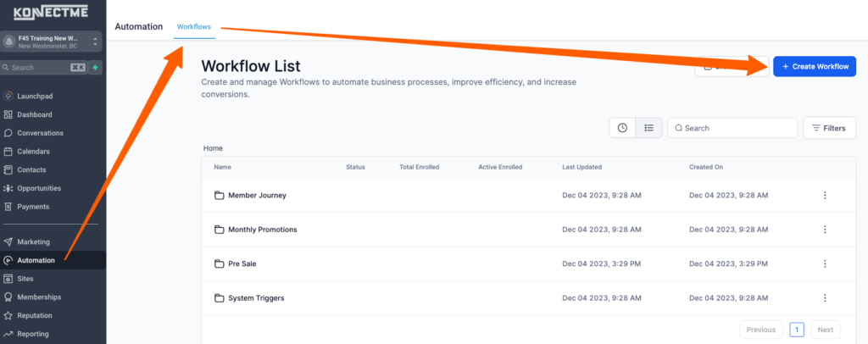Click the green plus quick-add icon
The height and width of the screenshot is (344, 868).
tap(96, 67)
